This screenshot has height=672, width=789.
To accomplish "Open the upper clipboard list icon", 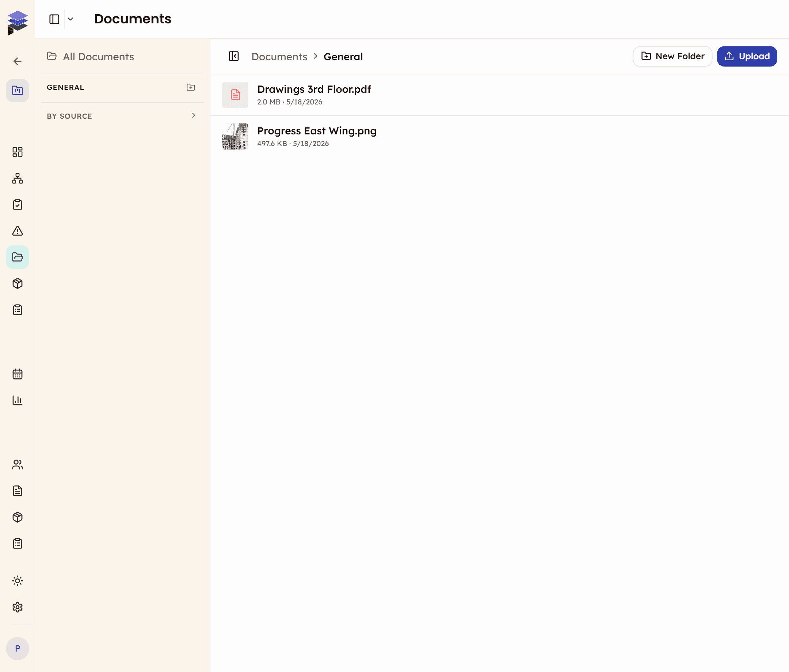I will (x=18, y=310).
